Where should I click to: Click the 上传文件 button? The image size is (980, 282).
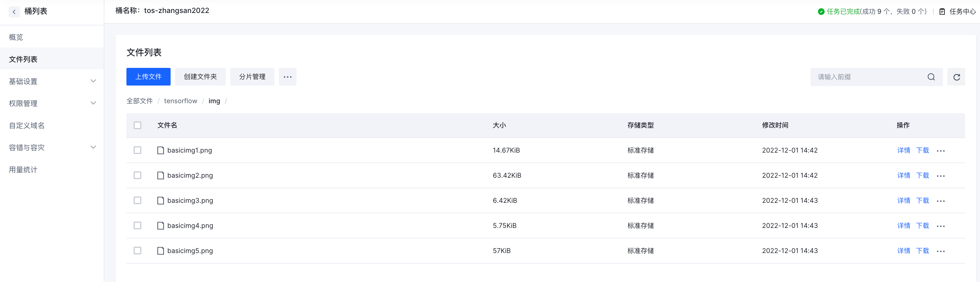pyautogui.click(x=148, y=77)
